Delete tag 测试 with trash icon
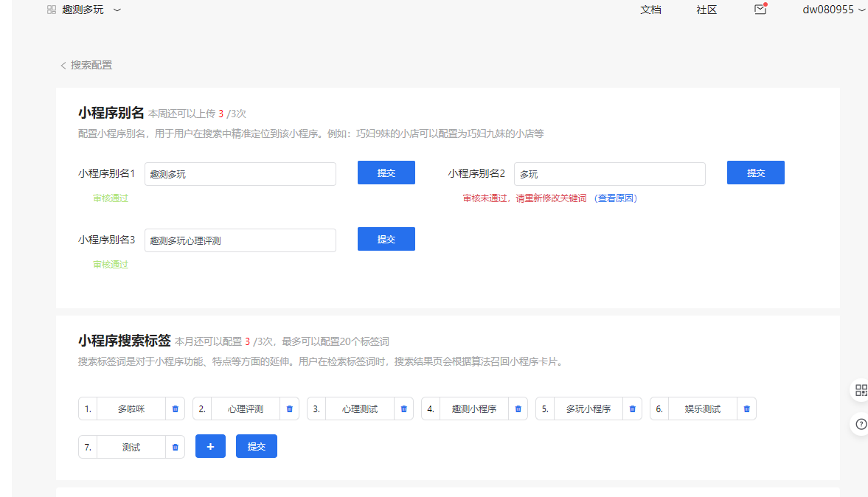 [175, 447]
